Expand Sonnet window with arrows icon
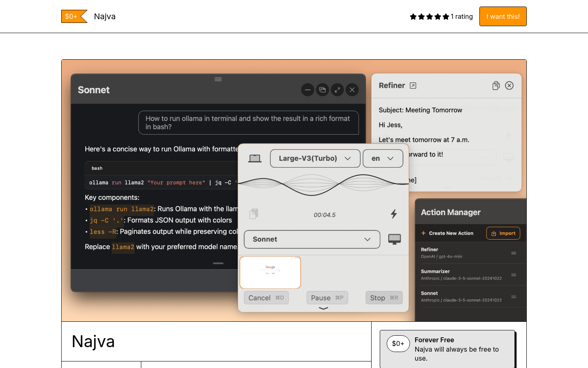 coord(337,90)
